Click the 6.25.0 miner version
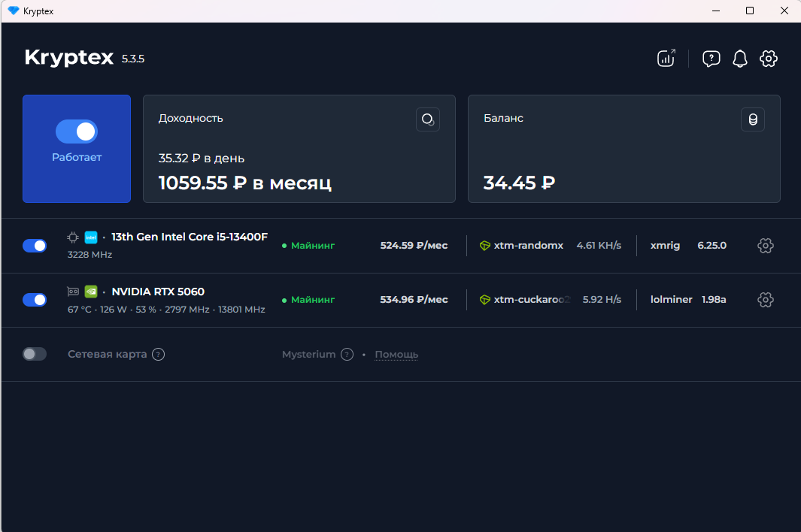 [x=712, y=246]
